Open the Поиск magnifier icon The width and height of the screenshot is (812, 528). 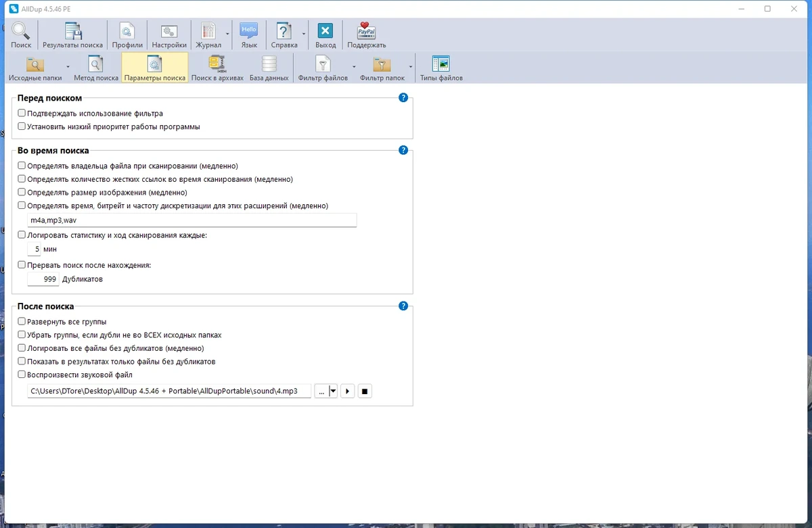[x=21, y=35]
